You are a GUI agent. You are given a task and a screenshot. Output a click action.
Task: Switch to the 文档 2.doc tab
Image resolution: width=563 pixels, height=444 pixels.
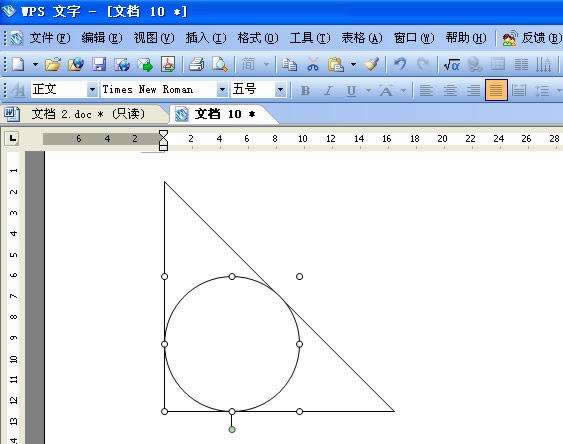(86, 114)
